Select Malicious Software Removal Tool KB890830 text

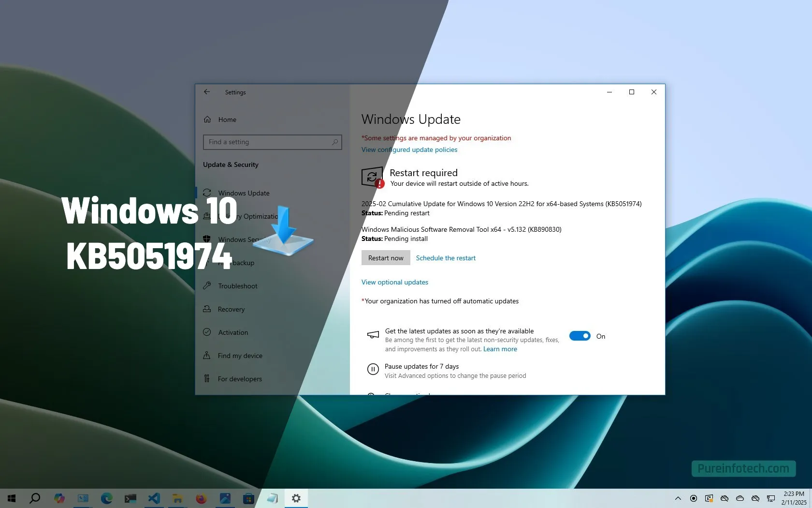[462, 229]
